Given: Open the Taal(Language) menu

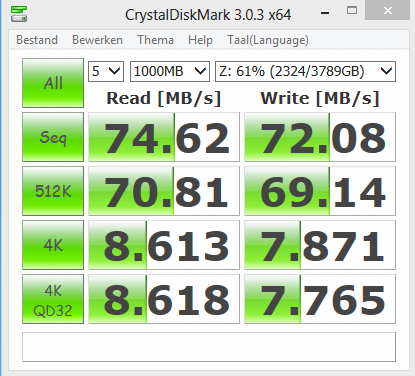Looking at the screenshot, I should coord(268,40).
